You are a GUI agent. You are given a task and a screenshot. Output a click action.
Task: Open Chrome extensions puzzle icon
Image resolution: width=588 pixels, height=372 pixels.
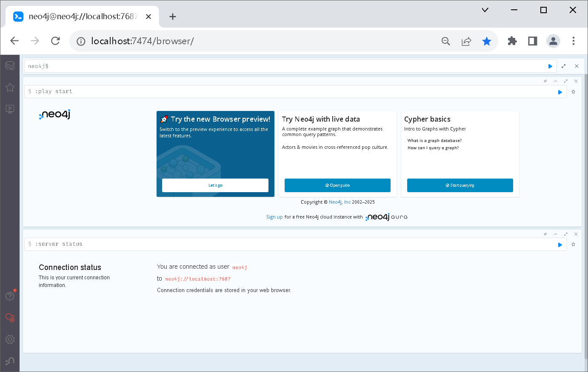pyautogui.click(x=512, y=41)
